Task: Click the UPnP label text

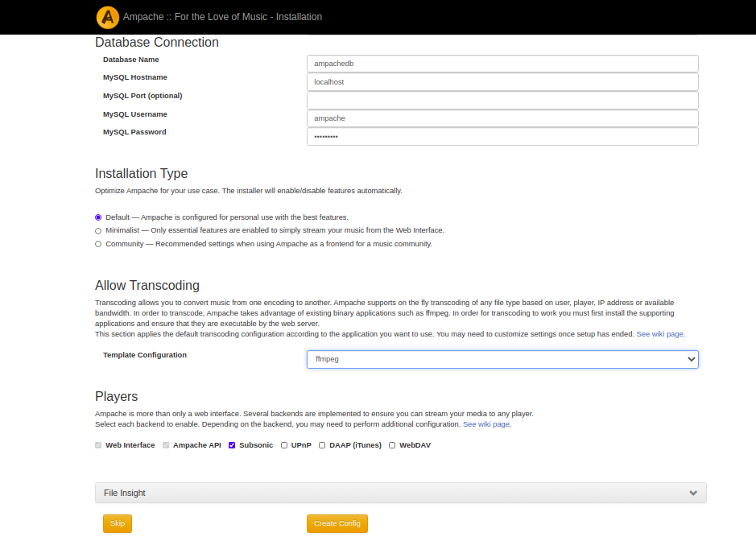Action: click(x=301, y=445)
